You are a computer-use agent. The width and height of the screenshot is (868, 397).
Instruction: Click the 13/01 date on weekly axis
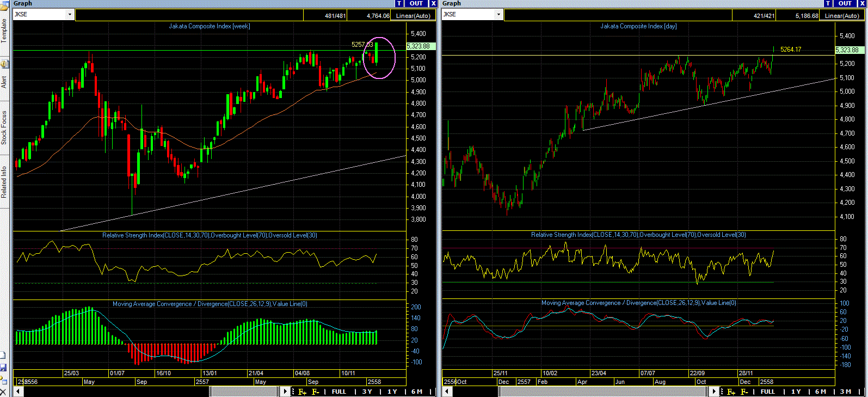pos(210,374)
